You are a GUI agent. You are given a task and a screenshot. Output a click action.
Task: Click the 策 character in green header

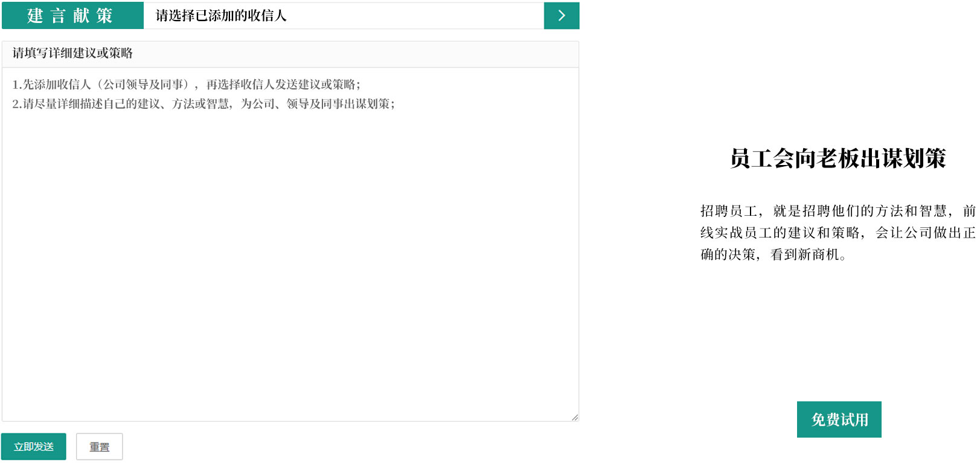[104, 16]
